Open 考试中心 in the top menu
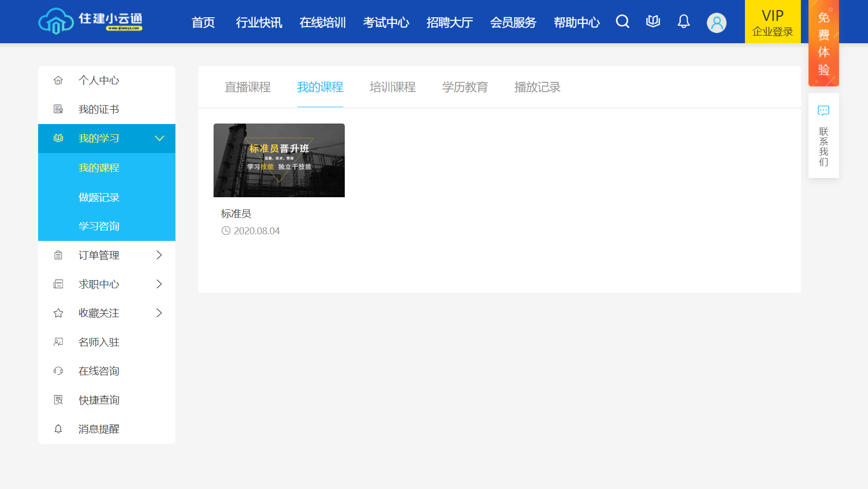This screenshot has width=868, height=489. tap(386, 23)
